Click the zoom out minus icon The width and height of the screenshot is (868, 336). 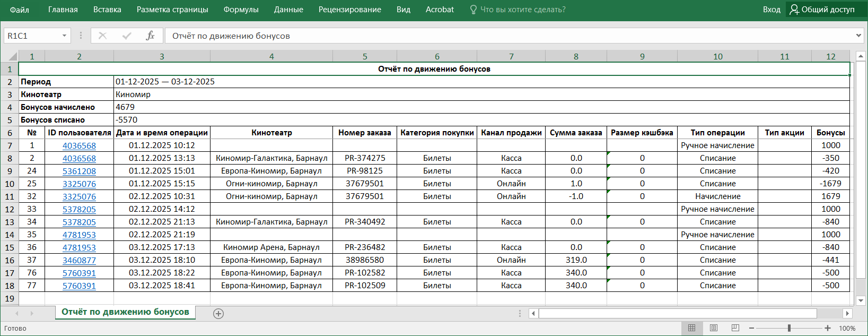751,328
